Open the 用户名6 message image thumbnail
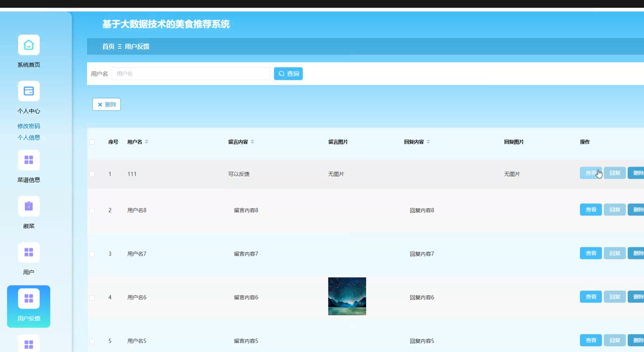 click(347, 296)
